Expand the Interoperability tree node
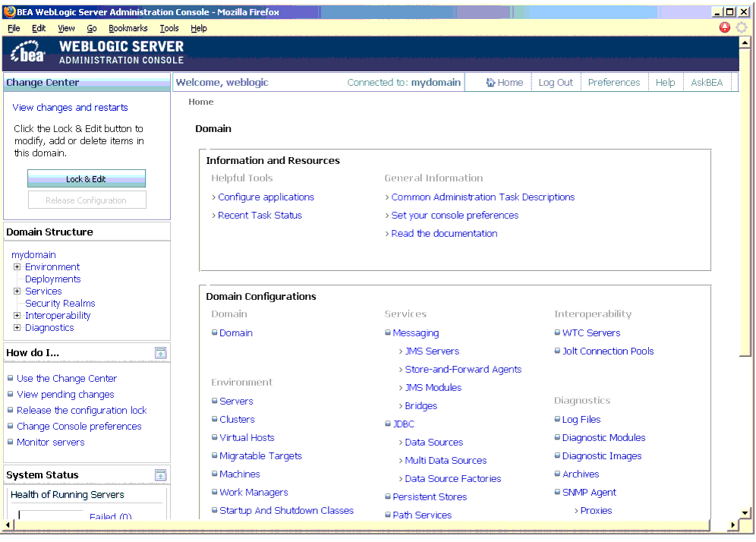The width and height of the screenshot is (756, 542). pyautogui.click(x=17, y=315)
